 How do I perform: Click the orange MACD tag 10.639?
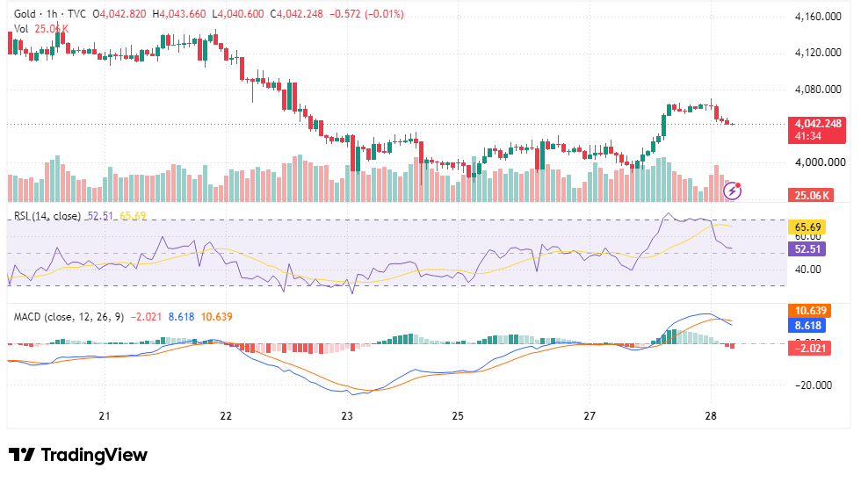[x=809, y=311]
